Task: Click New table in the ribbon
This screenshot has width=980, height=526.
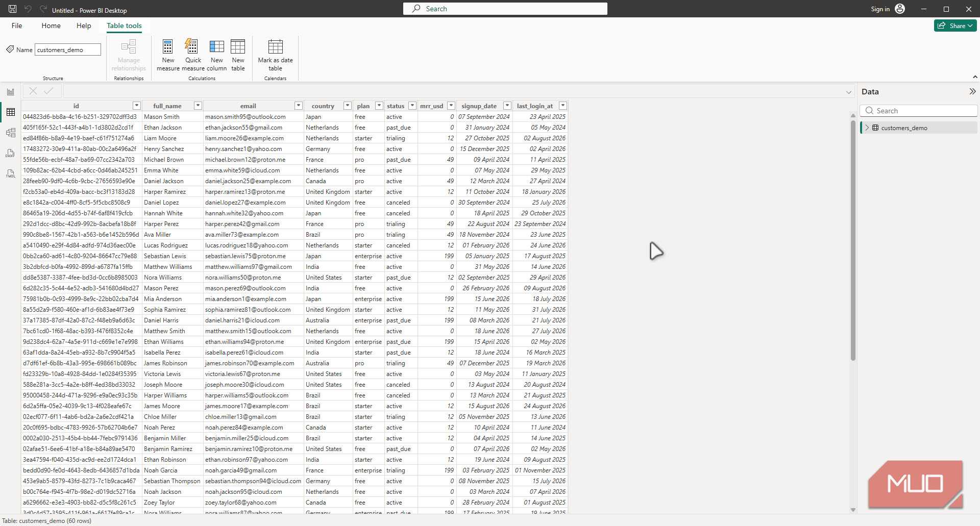Action: pyautogui.click(x=238, y=55)
